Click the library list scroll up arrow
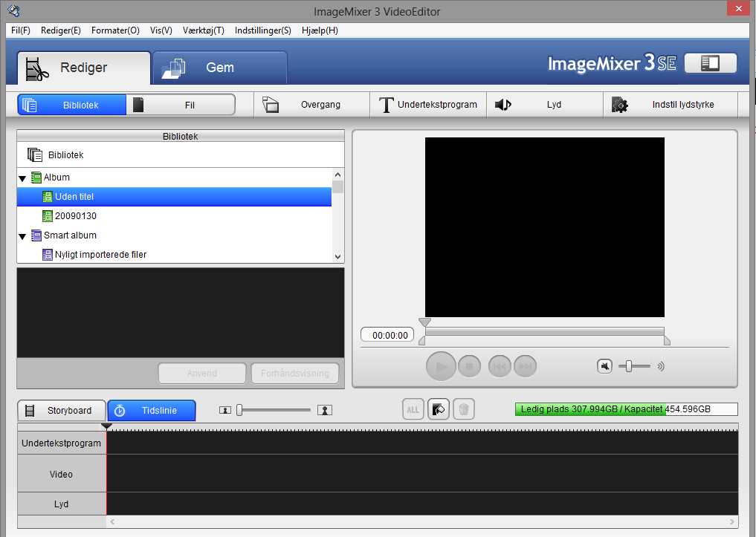The image size is (756, 537). coord(338,175)
